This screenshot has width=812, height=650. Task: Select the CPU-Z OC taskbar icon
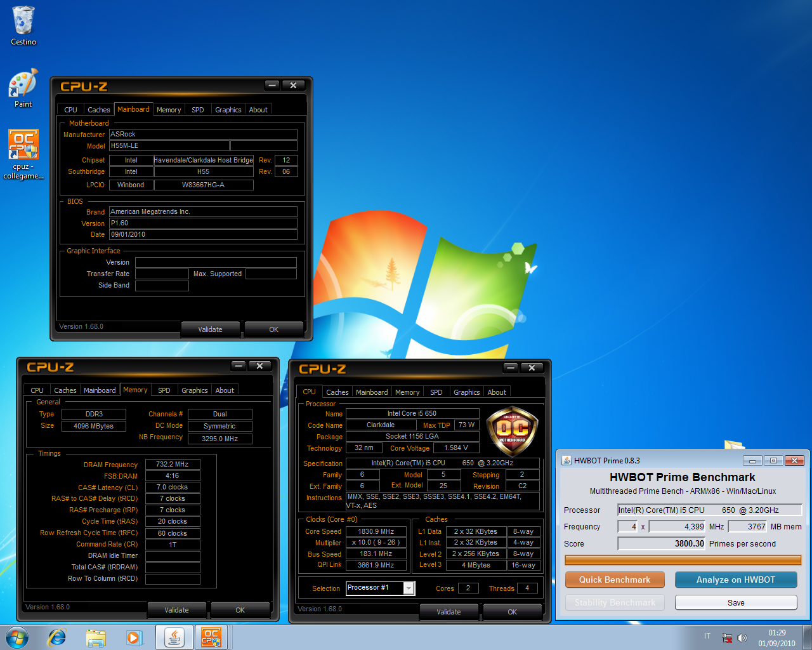[211, 637]
